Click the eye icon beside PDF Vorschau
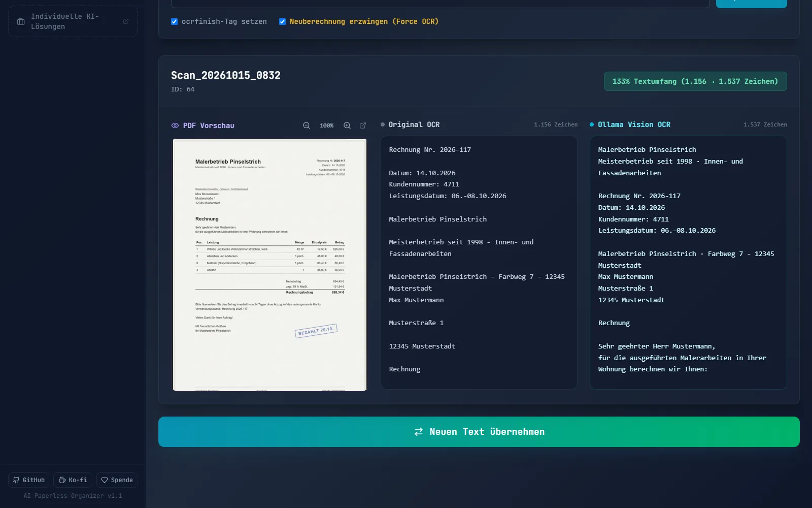Viewport: 812px width, 508px height. point(175,125)
